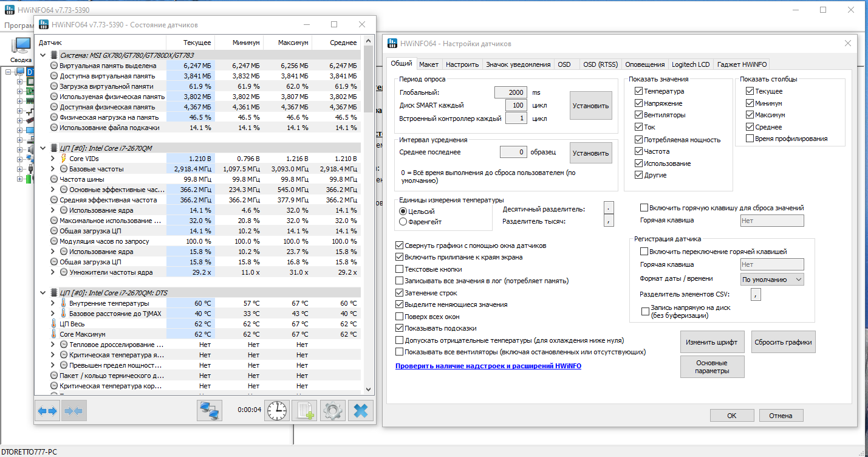Expand the Базовые частоты row

click(x=53, y=169)
